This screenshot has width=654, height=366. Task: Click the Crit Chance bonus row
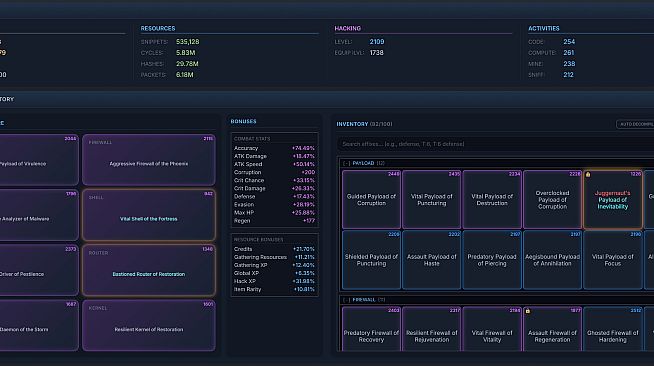(274, 180)
